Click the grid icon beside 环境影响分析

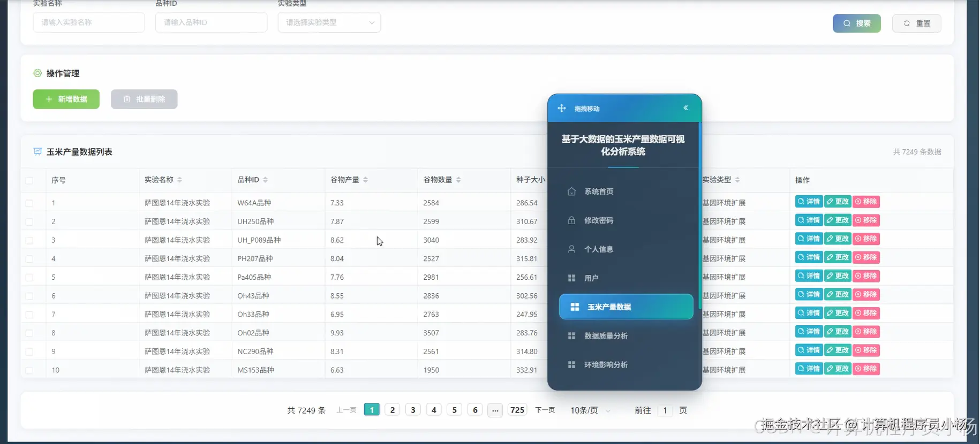[x=571, y=365]
